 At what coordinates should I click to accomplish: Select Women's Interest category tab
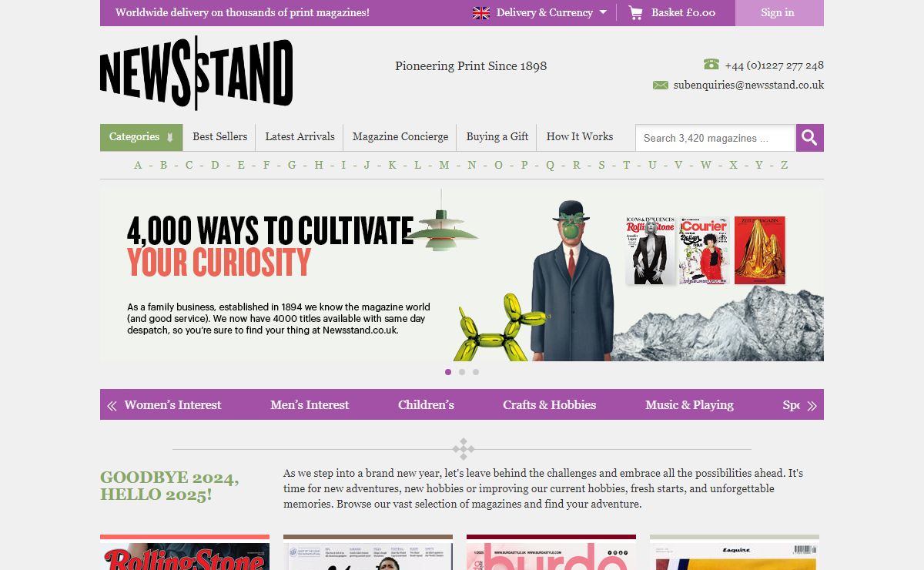coord(172,404)
